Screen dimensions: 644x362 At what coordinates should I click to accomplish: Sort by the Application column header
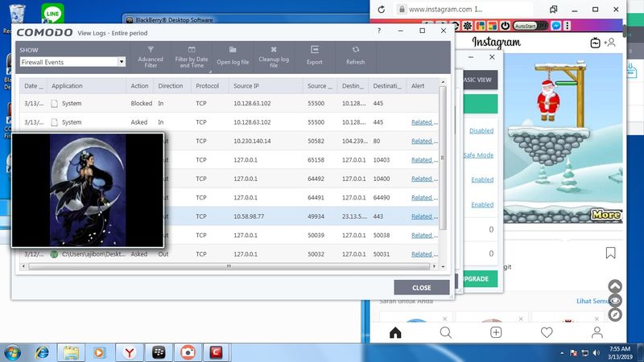pyautogui.click(x=86, y=86)
